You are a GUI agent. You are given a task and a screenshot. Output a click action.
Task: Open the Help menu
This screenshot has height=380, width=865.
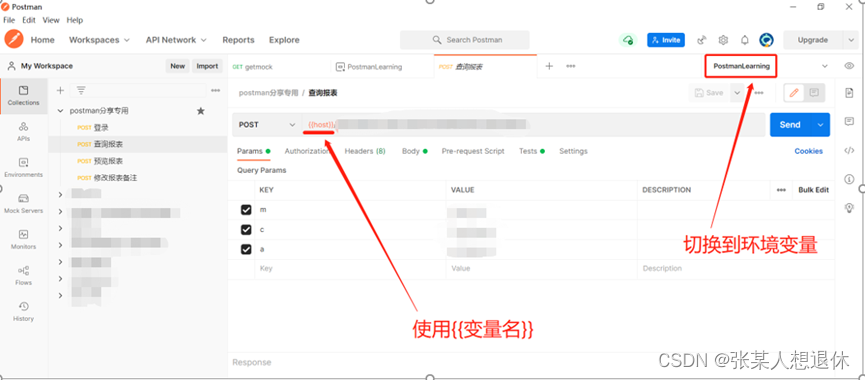(x=74, y=20)
